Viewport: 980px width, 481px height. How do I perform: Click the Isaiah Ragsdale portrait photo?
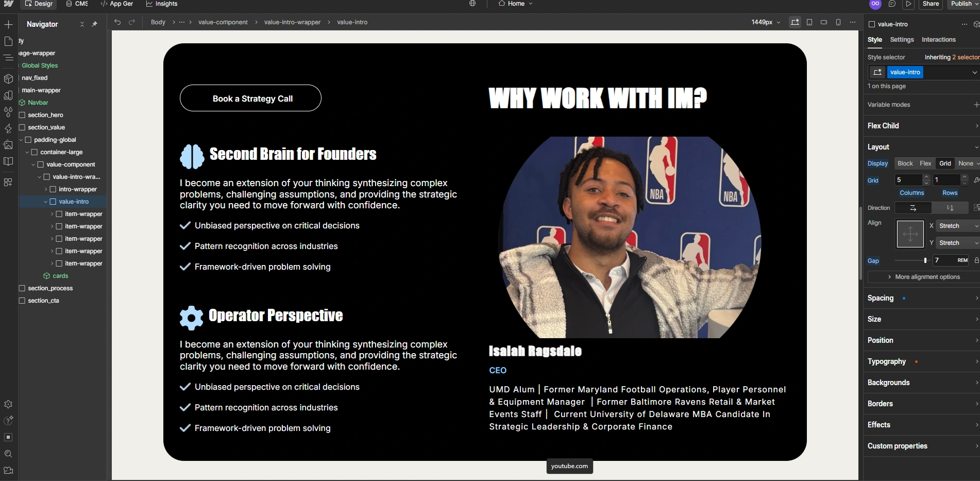click(630, 237)
